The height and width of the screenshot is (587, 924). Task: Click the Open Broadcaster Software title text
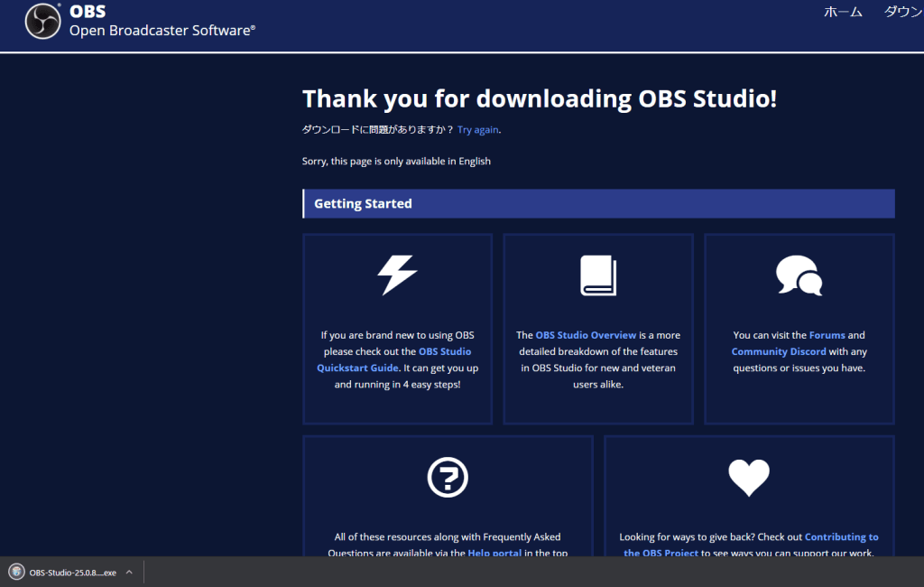point(162,31)
